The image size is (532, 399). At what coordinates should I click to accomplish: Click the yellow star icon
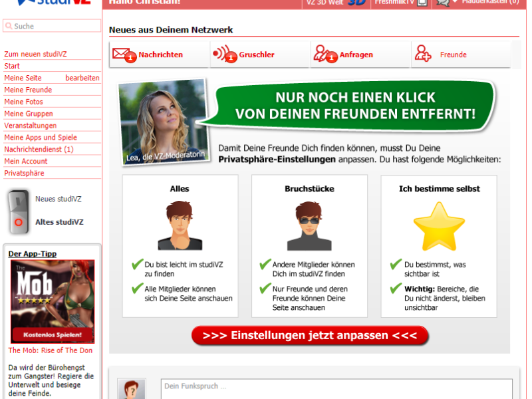(439, 226)
